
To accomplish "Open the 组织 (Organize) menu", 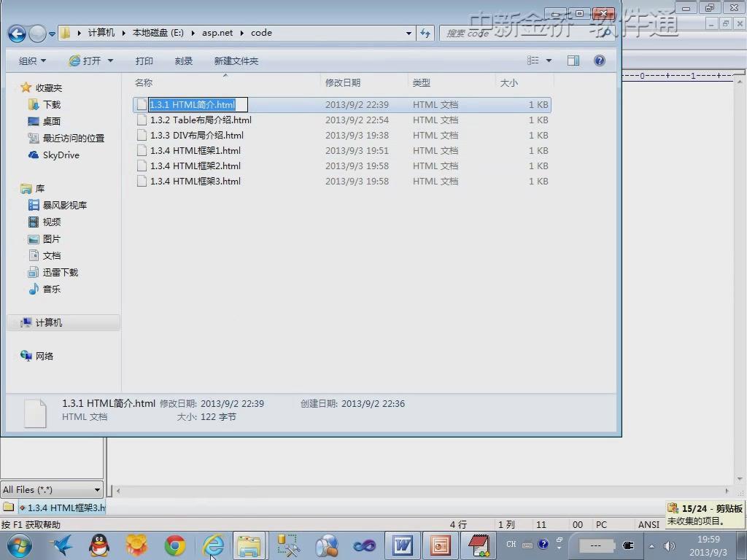I will pyautogui.click(x=32, y=61).
